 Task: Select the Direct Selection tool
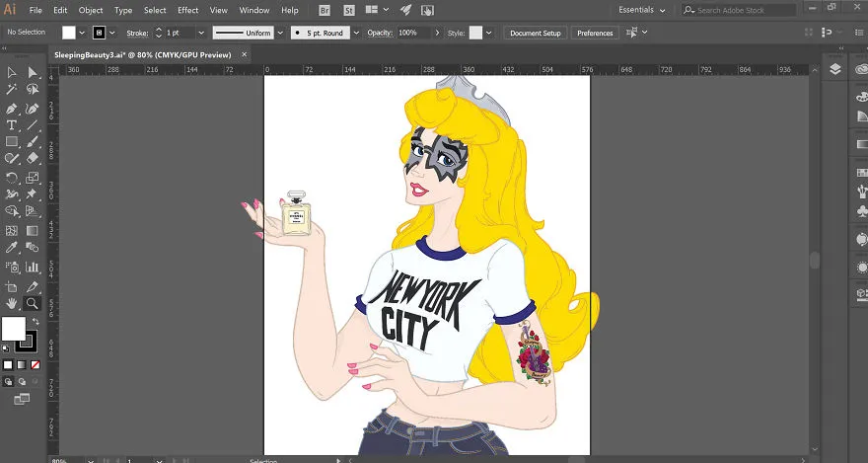click(33, 72)
